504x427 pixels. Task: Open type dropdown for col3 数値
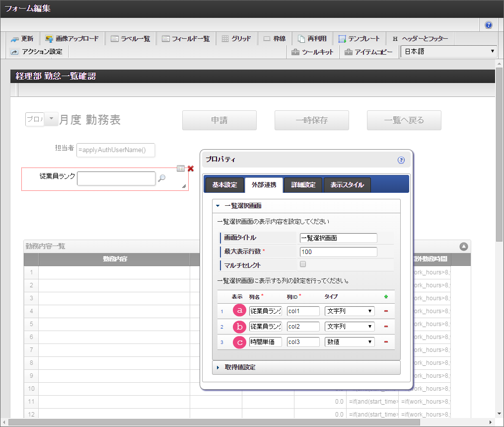[x=350, y=342]
